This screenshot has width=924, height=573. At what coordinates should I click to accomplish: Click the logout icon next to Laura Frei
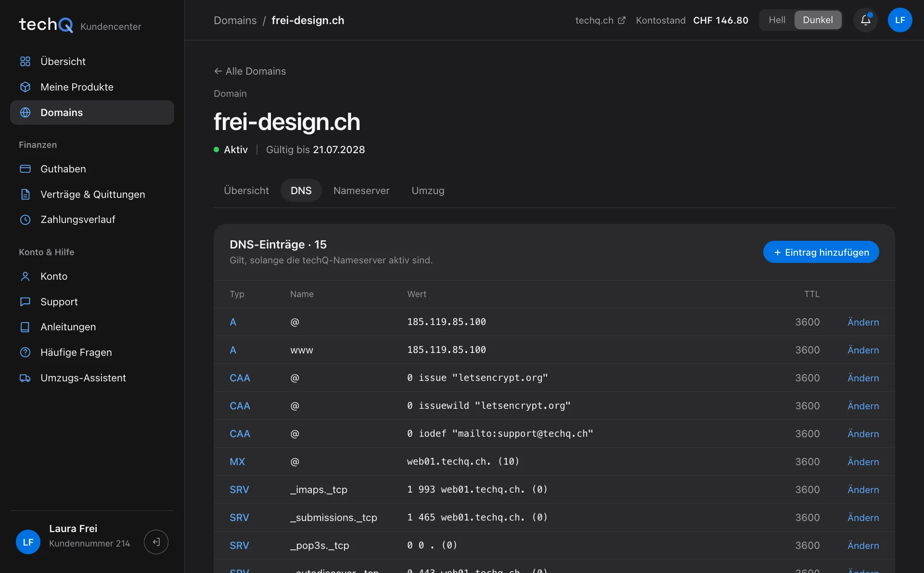tap(156, 542)
